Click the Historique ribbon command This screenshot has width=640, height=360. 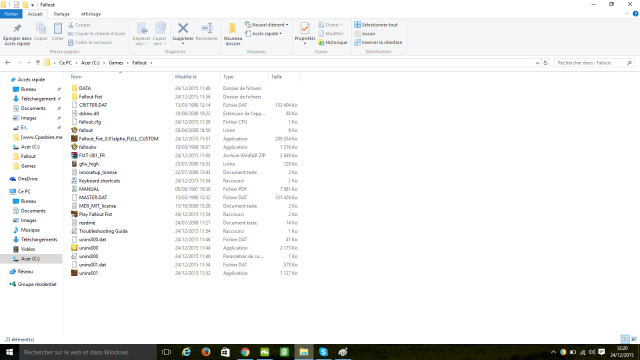point(333,42)
